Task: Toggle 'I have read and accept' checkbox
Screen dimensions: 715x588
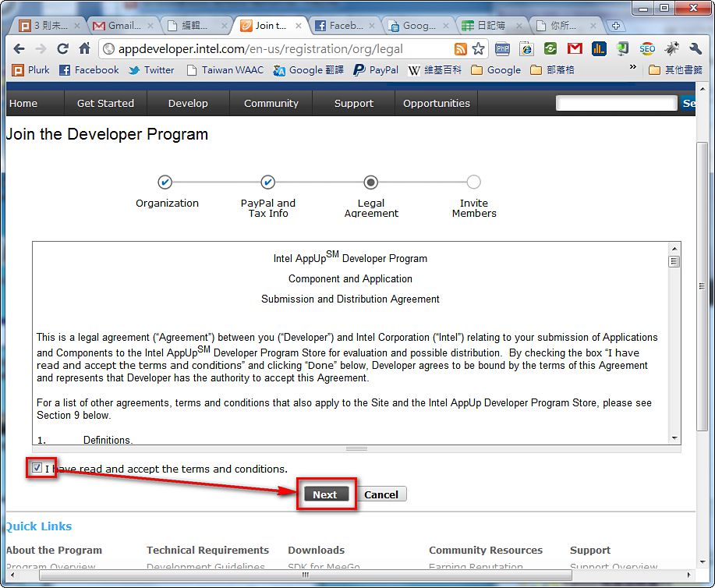Action: [x=37, y=468]
